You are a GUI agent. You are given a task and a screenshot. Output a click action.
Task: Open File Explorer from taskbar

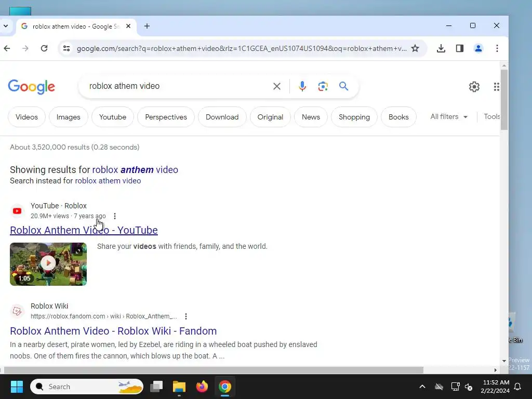click(179, 387)
